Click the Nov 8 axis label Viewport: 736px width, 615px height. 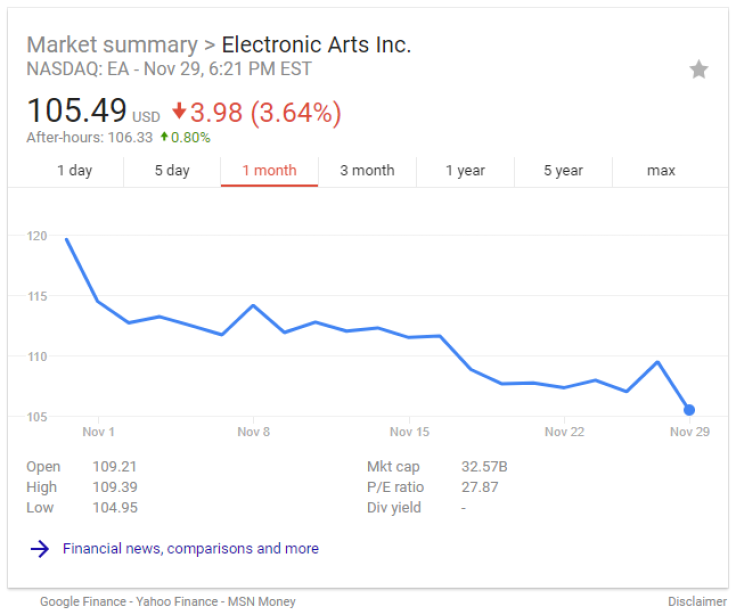[x=253, y=432]
